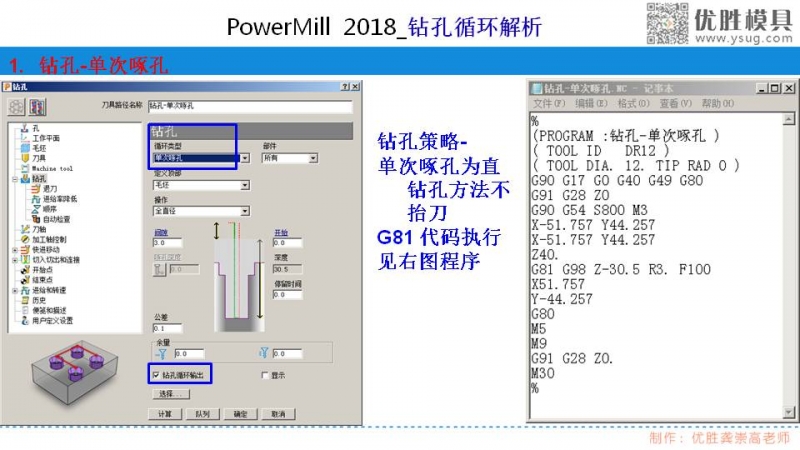The width and height of the screenshot is (800, 450).
Task: Open the 文件(F) menu in Notepad
Action: [x=549, y=104]
